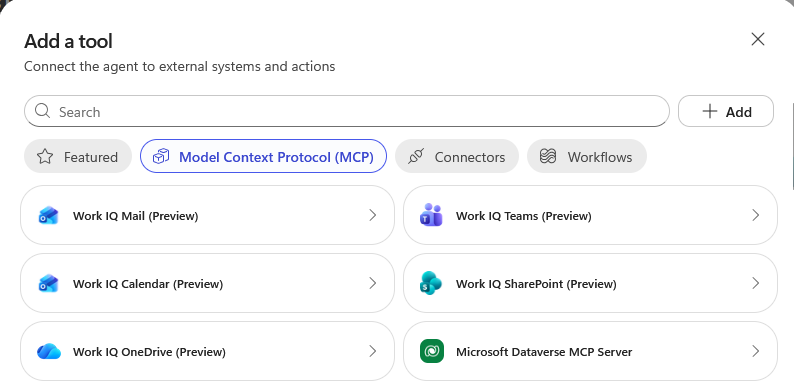Click the Work IQ SharePoint icon
Image resolution: width=794 pixels, height=382 pixels.
(431, 283)
